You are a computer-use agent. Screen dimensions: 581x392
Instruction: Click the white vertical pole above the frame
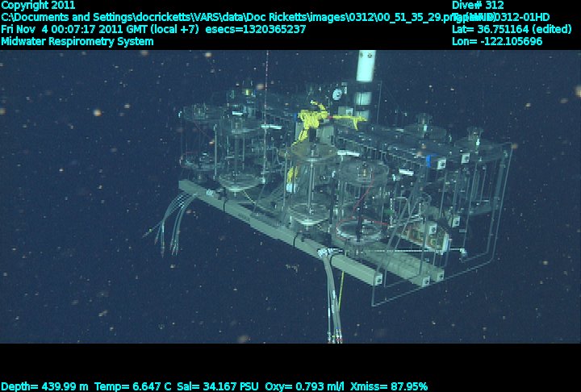click(366, 66)
